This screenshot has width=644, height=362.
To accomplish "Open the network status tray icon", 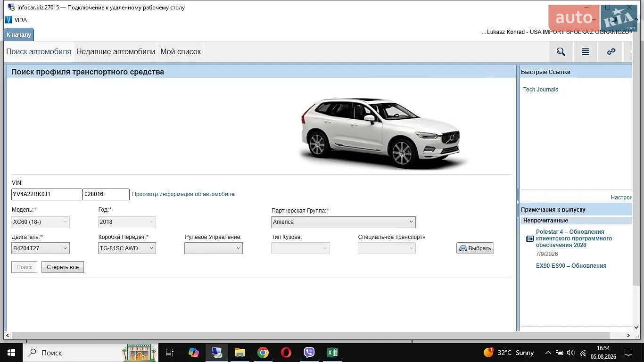I will (x=583, y=353).
